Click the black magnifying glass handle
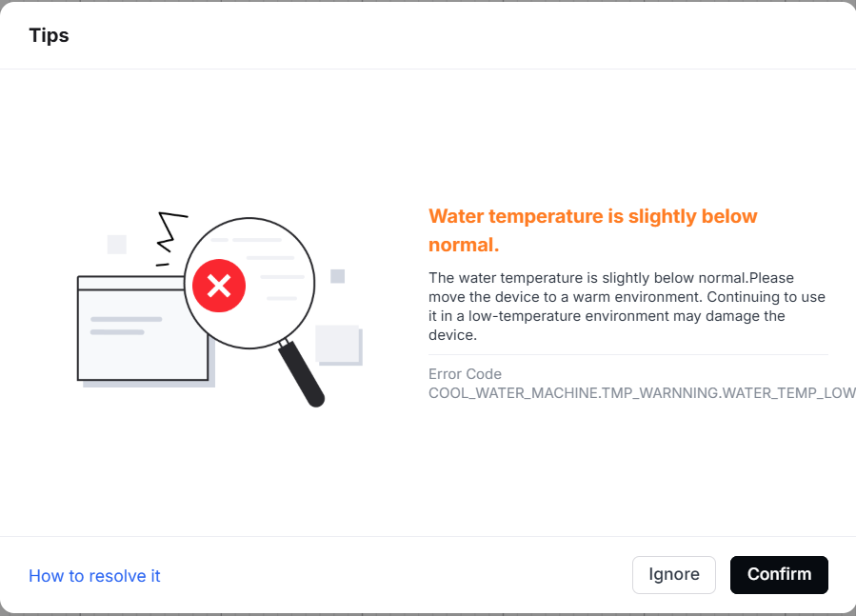The image size is (856, 616). (x=301, y=373)
